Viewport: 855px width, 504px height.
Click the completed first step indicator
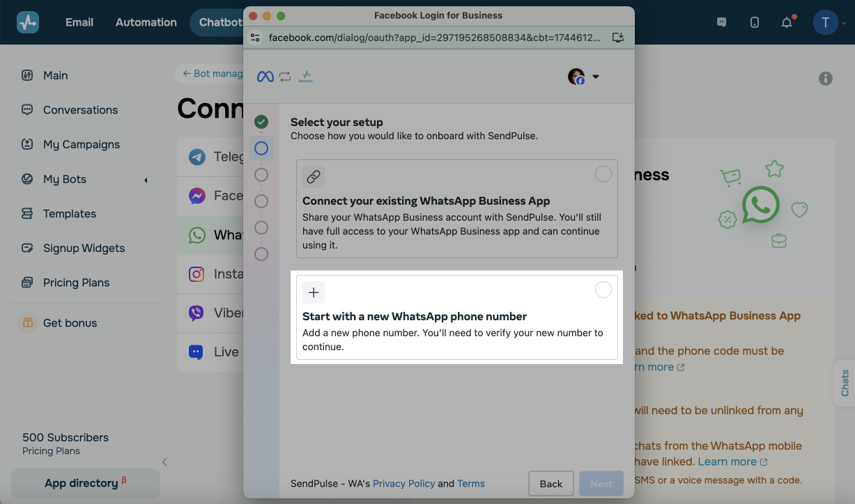[261, 122]
